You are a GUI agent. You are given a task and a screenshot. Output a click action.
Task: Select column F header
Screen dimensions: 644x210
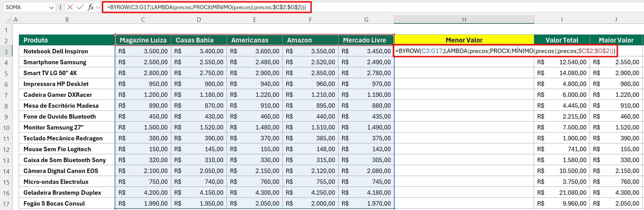[x=310, y=20]
